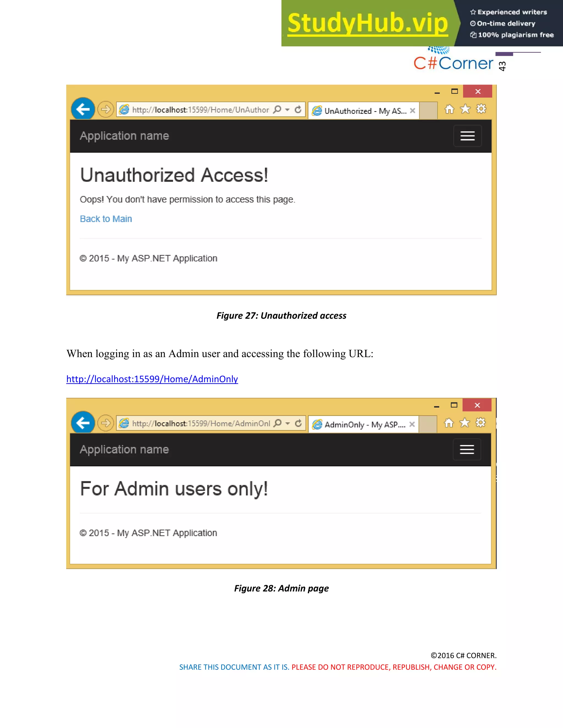
Task: Expand address bar dropdown in AdminOnly browser
Action: [288, 423]
